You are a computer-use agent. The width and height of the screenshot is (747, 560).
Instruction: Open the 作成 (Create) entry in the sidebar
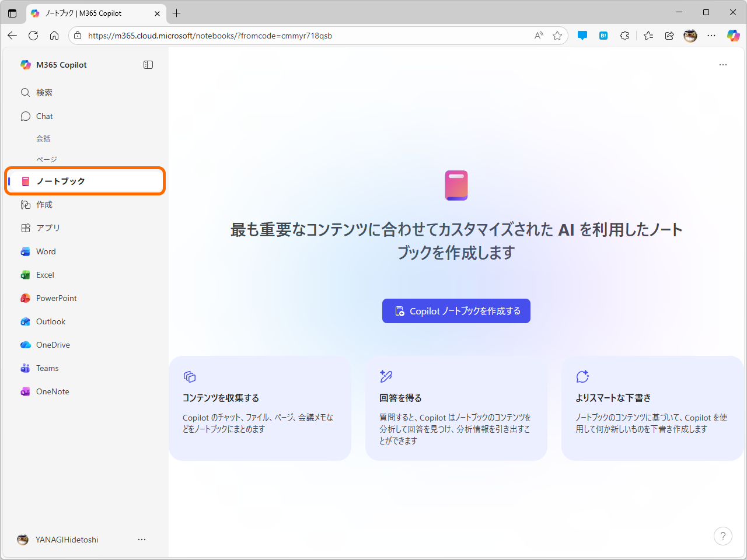point(43,205)
